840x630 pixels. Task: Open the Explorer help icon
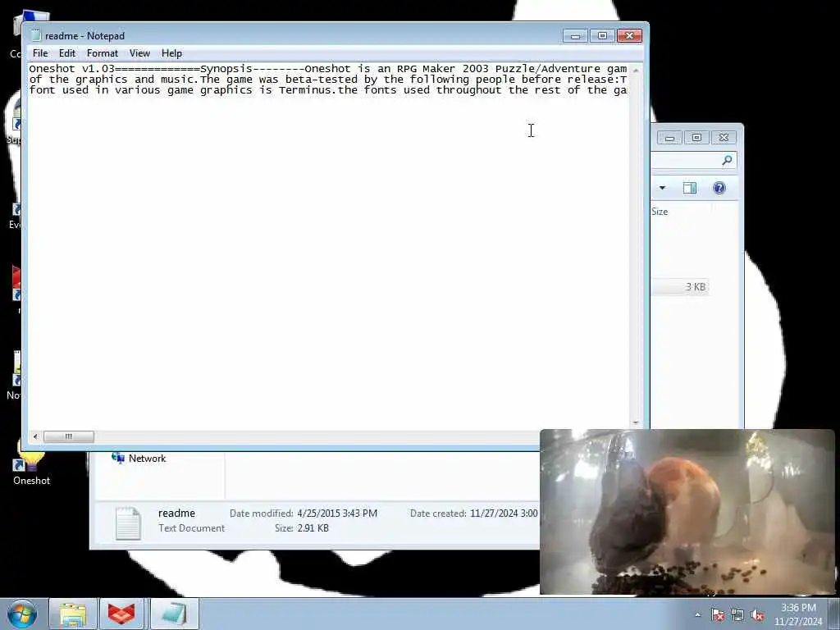click(719, 188)
